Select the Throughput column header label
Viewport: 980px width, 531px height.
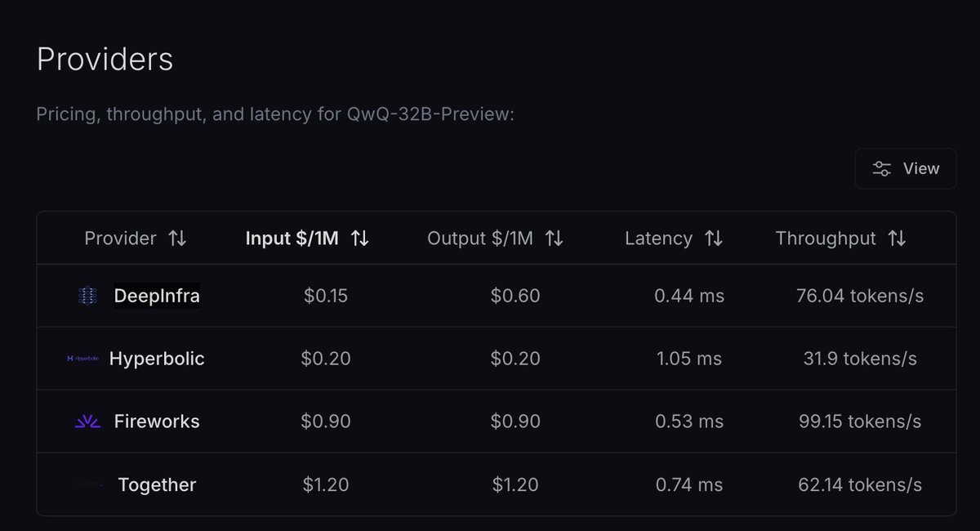click(826, 239)
